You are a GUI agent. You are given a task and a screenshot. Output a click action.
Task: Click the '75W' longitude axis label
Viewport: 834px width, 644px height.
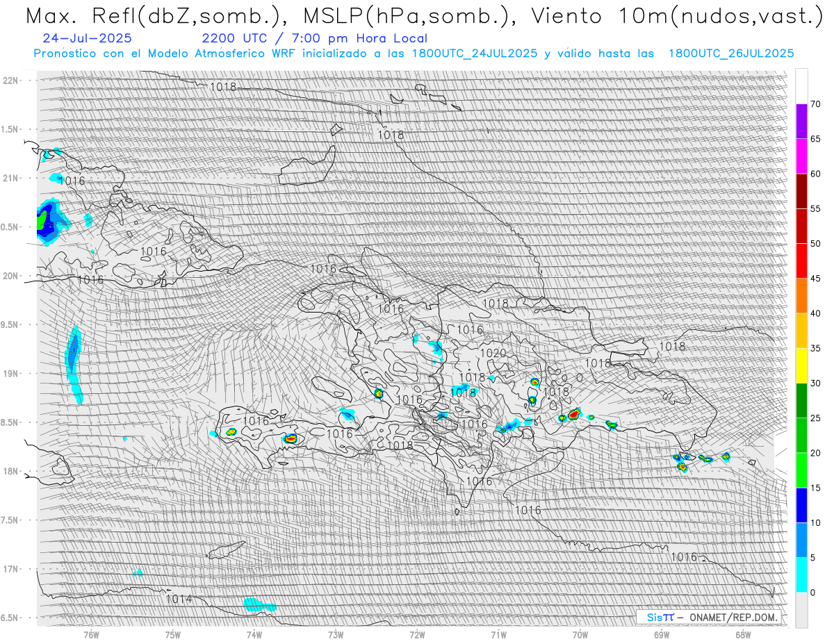click(172, 634)
